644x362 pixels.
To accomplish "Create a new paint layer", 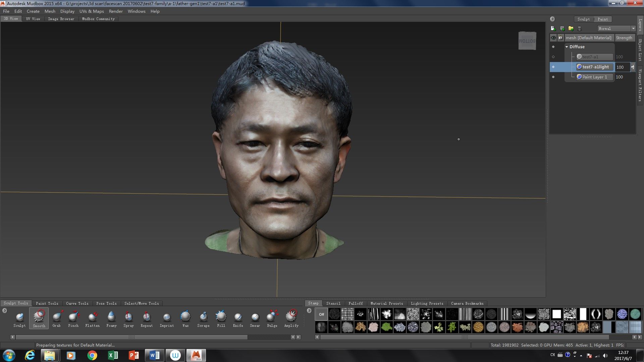I will point(553,28).
